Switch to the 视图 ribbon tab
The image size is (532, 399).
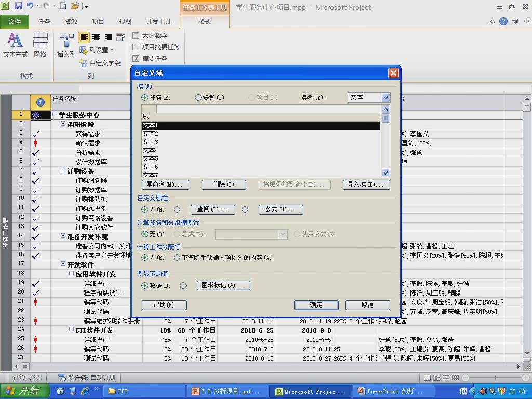(x=125, y=22)
